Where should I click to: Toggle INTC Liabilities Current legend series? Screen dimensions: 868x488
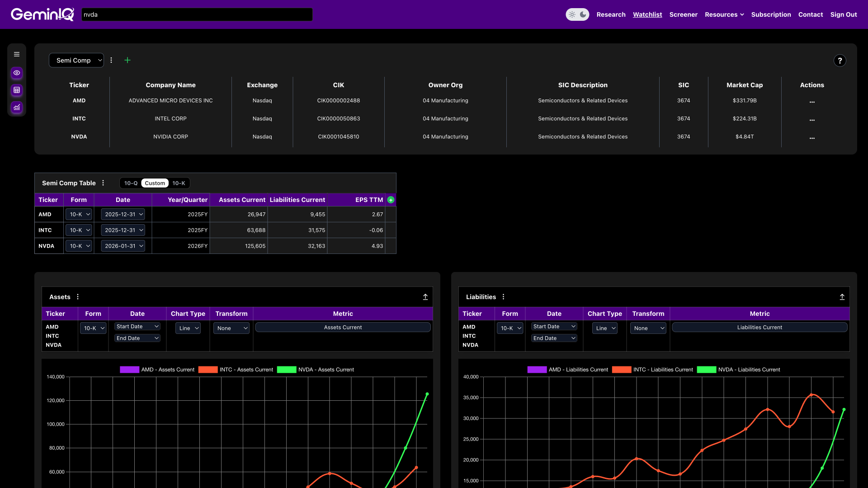point(652,370)
